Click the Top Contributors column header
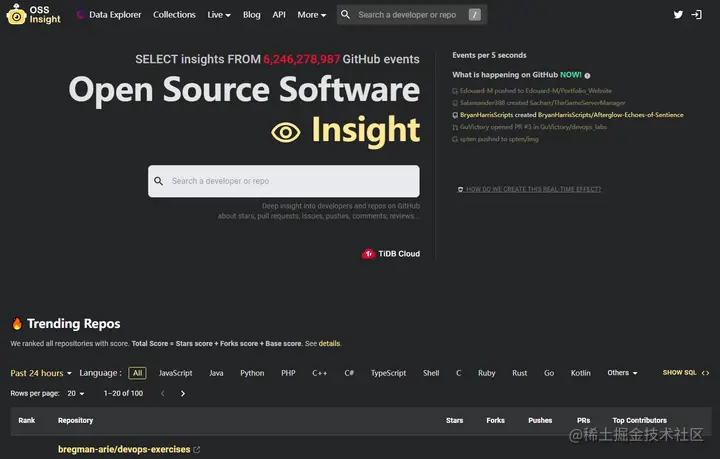This screenshot has width=720, height=459. (639, 420)
